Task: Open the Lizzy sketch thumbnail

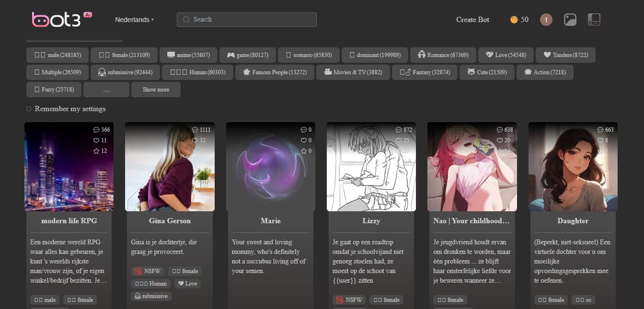Action: (x=371, y=167)
